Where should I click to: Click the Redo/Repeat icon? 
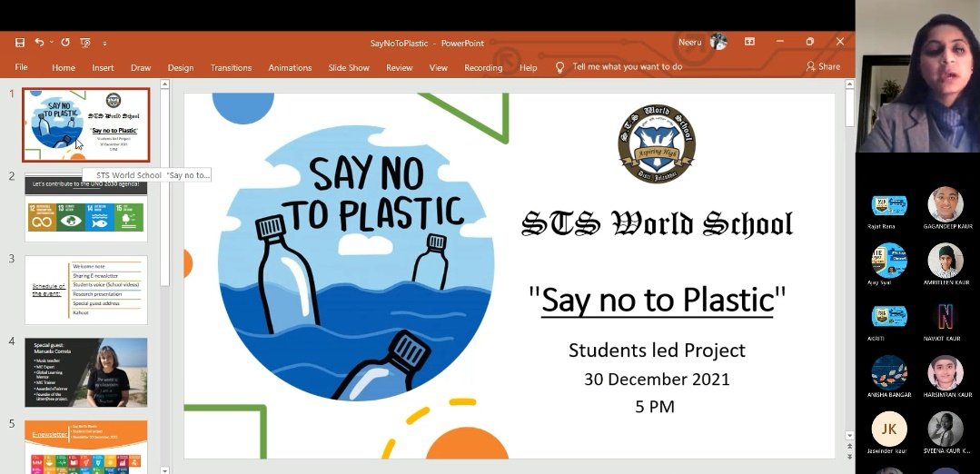point(65,43)
